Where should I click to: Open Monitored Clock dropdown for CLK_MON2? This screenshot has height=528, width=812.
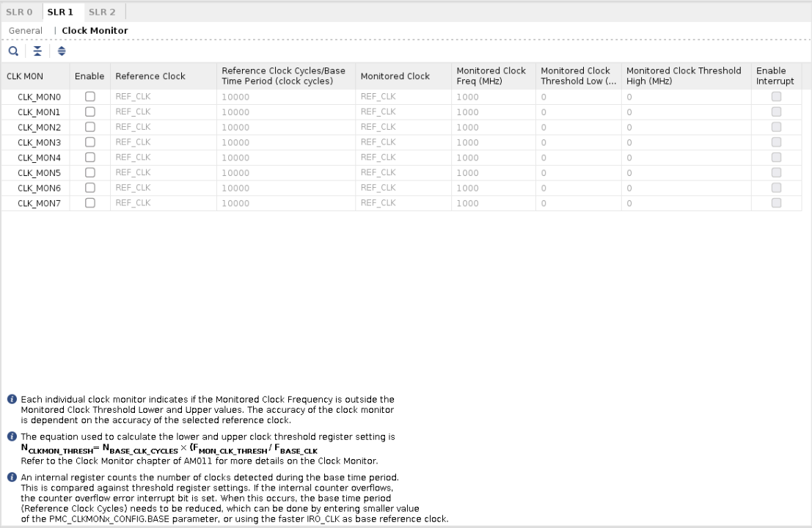click(403, 127)
